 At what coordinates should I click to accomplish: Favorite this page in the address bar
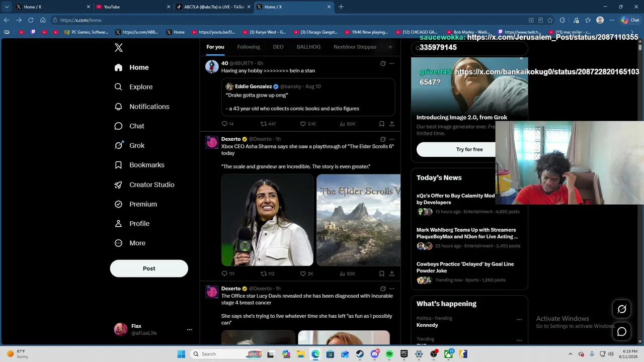(550, 20)
